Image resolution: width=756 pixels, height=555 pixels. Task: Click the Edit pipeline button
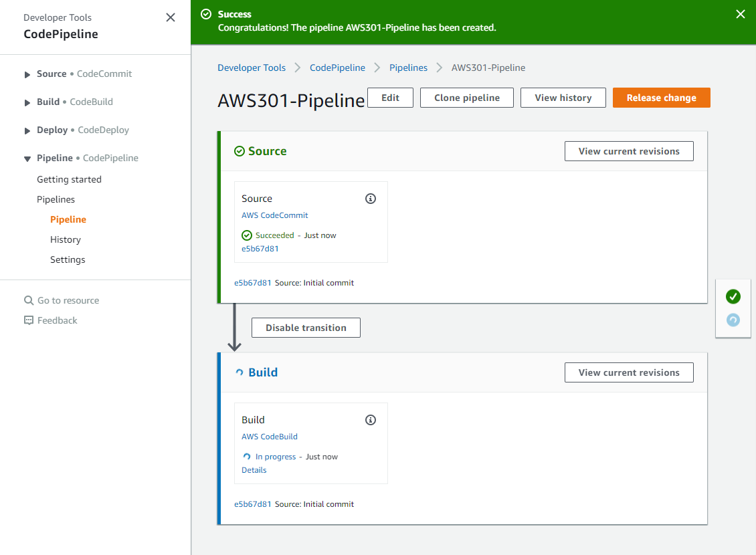coord(390,98)
